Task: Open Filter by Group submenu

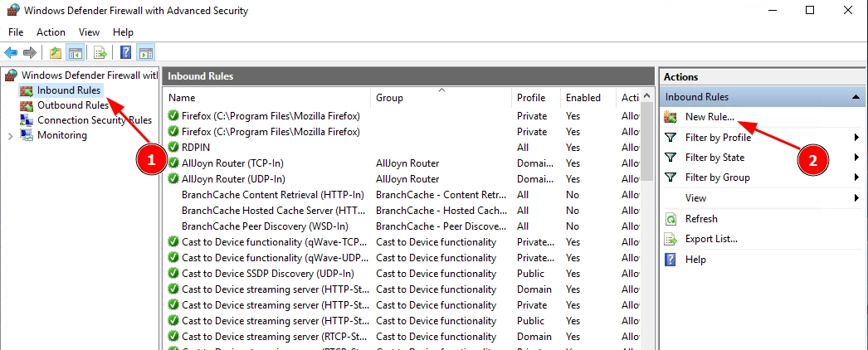Action: [x=717, y=177]
